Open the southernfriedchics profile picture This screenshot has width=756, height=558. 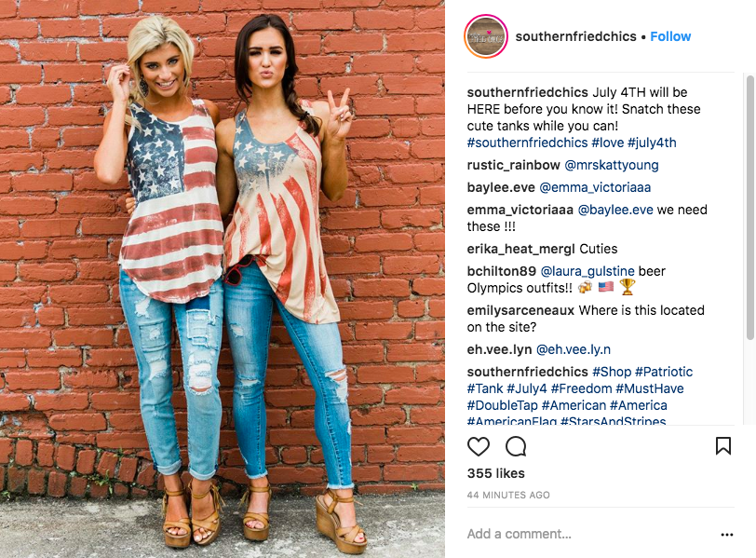pos(485,36)
